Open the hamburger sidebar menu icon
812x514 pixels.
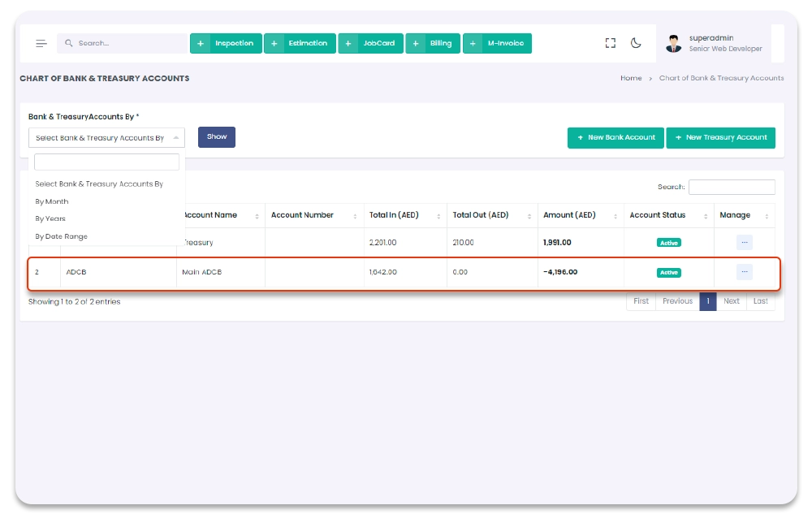41,44
